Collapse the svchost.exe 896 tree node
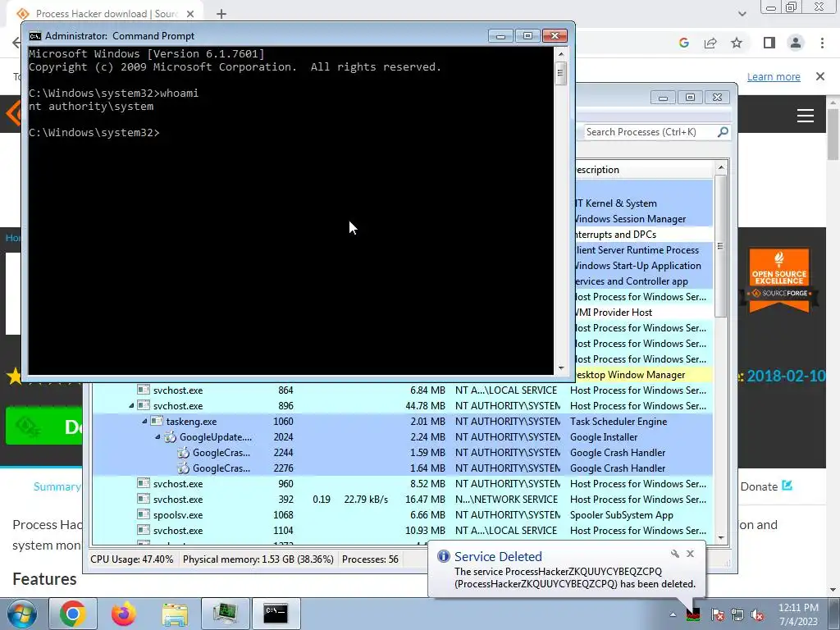This screenshot has height=630, width=840. pos(131,405)
